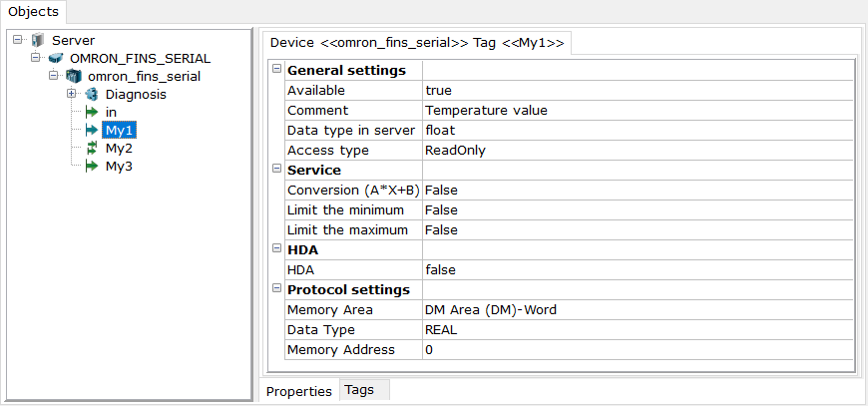Click the Server node icon
Image resolution: width=868 pixels, height=406 pixels.
pyautogui.click(x=38, y=40)
